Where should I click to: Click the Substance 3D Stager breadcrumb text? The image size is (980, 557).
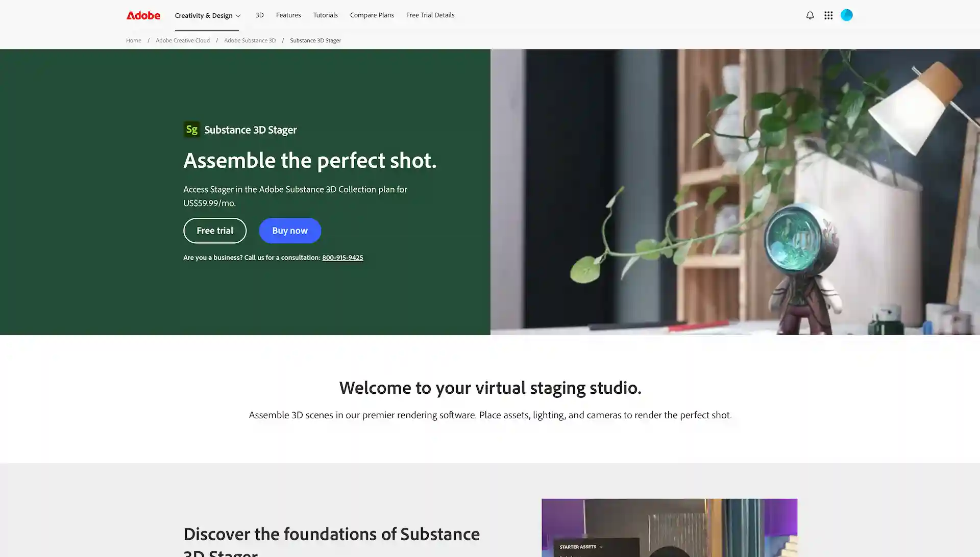point(315,40)
